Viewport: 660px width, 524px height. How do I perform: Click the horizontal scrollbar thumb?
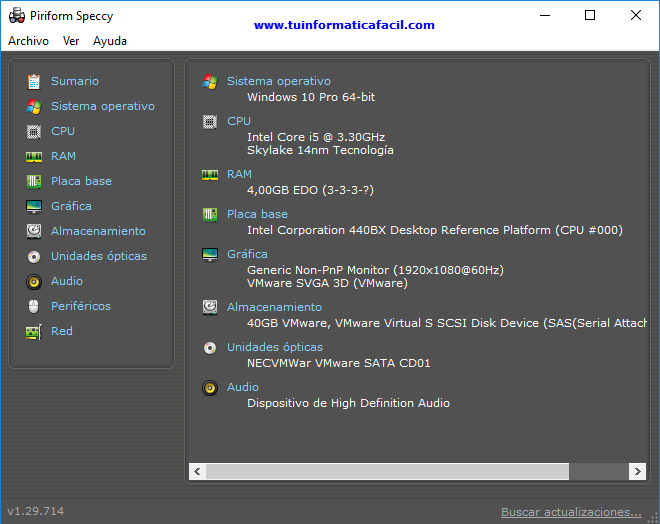[387, 471]
